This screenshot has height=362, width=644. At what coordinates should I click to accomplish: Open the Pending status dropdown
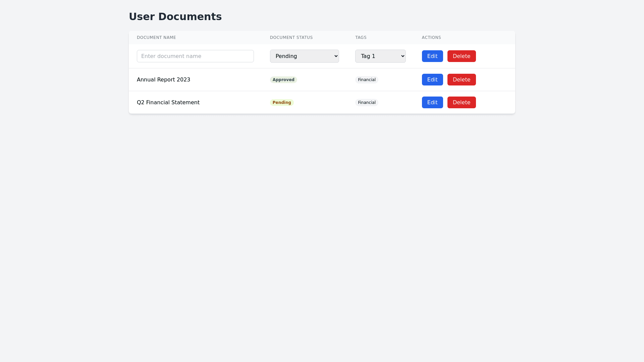coord(304,56)
